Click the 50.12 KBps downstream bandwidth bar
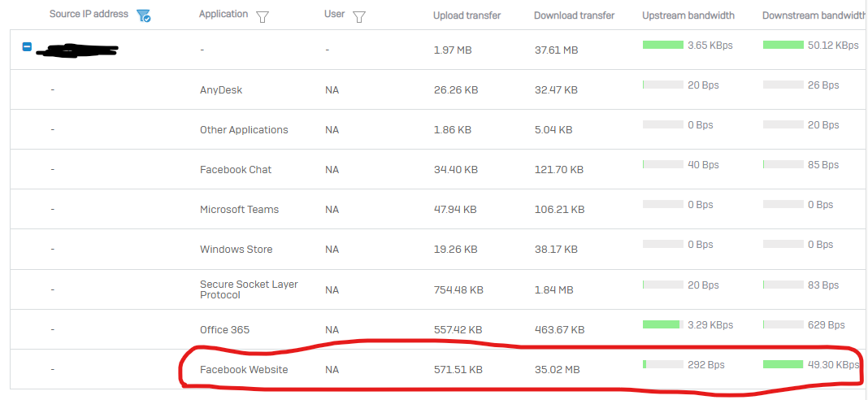The width and height of the screenshot is (868, 400). click(x=783, y=45)
